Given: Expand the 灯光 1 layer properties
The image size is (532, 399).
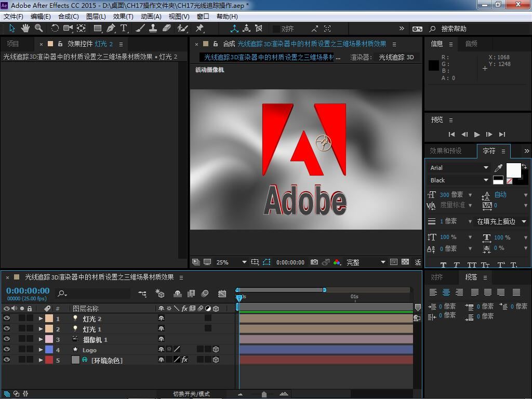Looking at the screenshot, I should (x=41, y=329).
